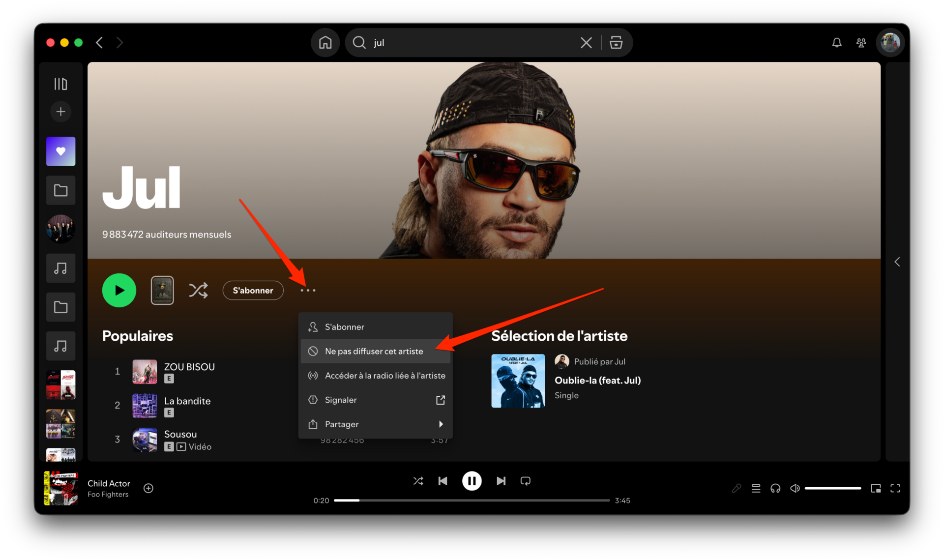Open Child Actor now playing cover

click(61, 488)
